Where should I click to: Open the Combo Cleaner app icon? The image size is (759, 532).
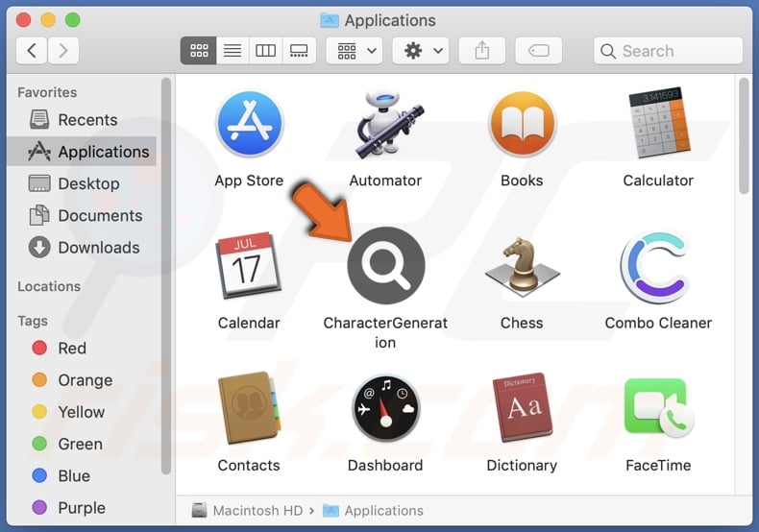pos(655,268)
